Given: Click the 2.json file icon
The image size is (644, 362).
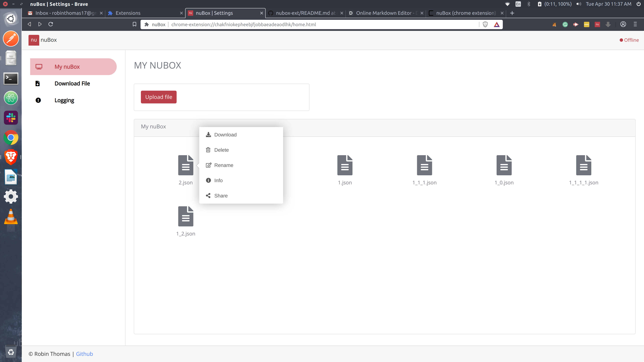Looking at the screenshot, I should 185,165.
